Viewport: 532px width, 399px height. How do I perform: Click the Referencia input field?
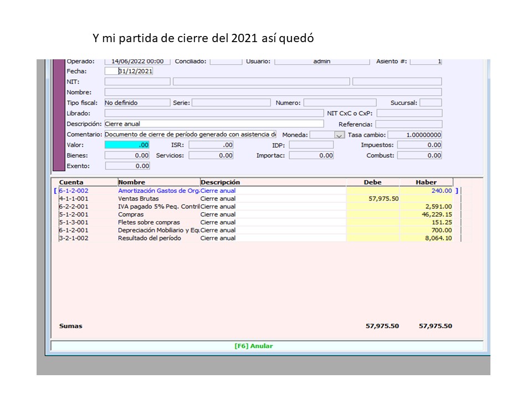[x=408, y=124]
